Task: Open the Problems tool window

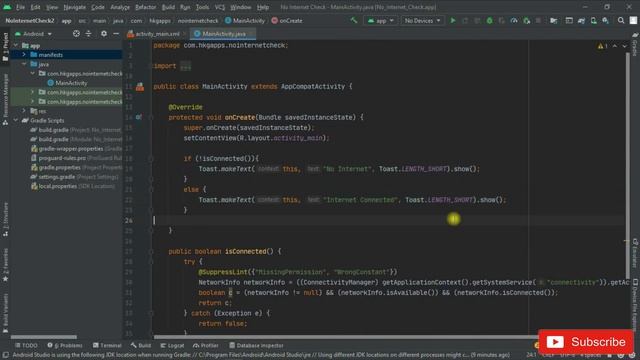Action: click(65, 345)
